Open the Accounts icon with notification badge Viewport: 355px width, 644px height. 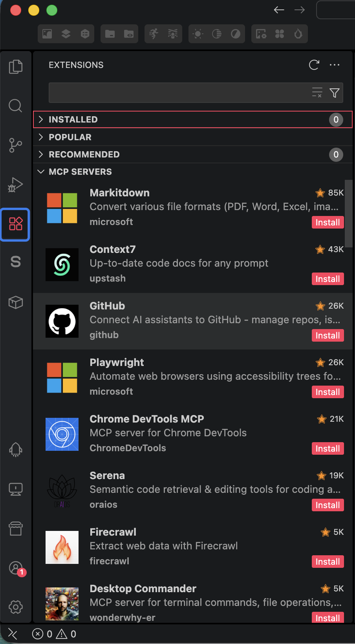coord(16,568)
